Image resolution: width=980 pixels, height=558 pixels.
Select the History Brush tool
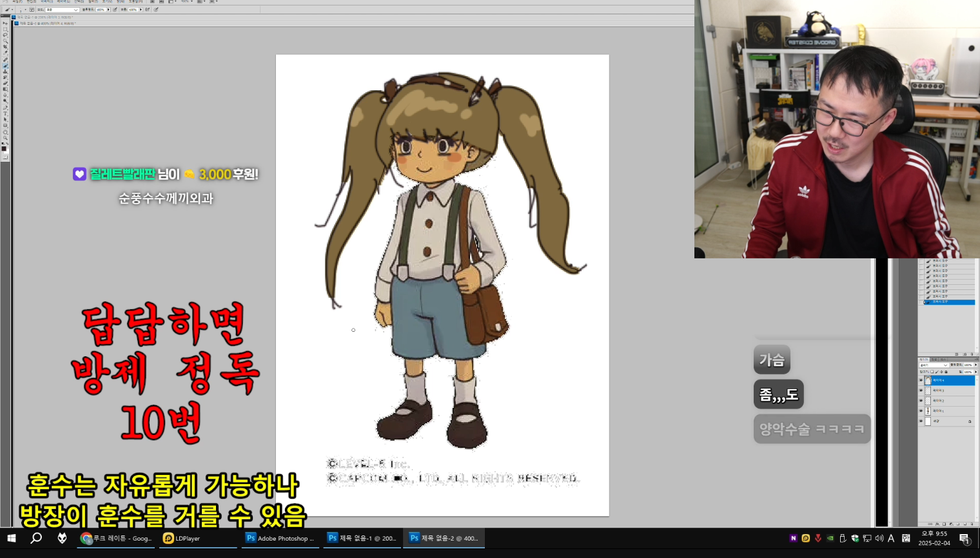pyautogui.click(x=5, y=77)
